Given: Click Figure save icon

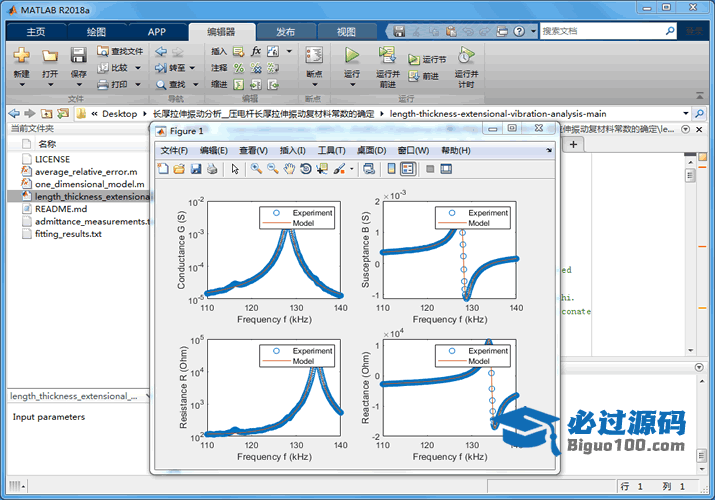Looking at the screenshot, I should (x=196, y=169).
